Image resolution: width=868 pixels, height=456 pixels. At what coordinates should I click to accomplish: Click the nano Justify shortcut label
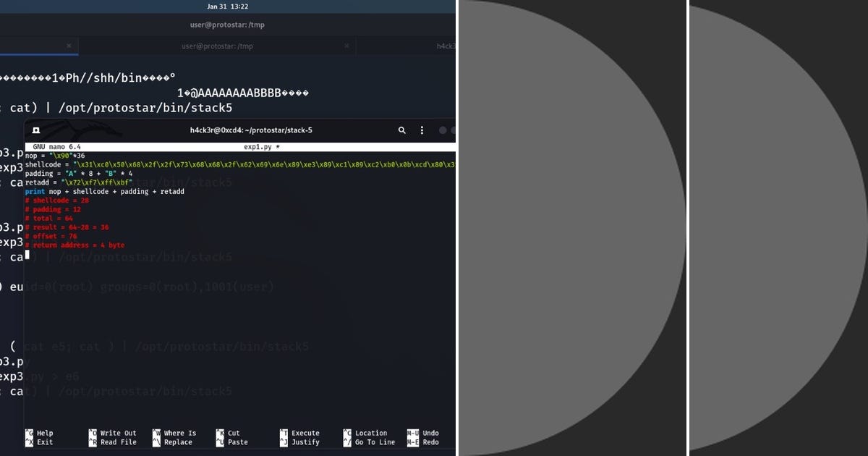click(x=305, y=442)
